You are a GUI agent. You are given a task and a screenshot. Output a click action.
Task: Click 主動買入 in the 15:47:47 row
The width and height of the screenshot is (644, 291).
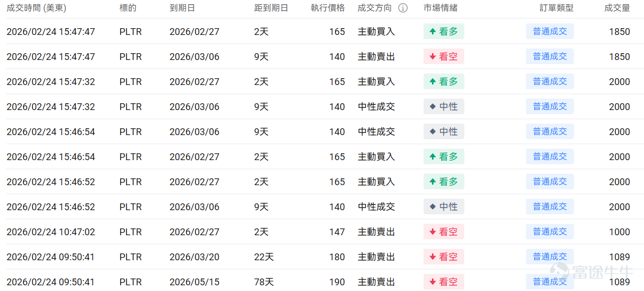376,31
